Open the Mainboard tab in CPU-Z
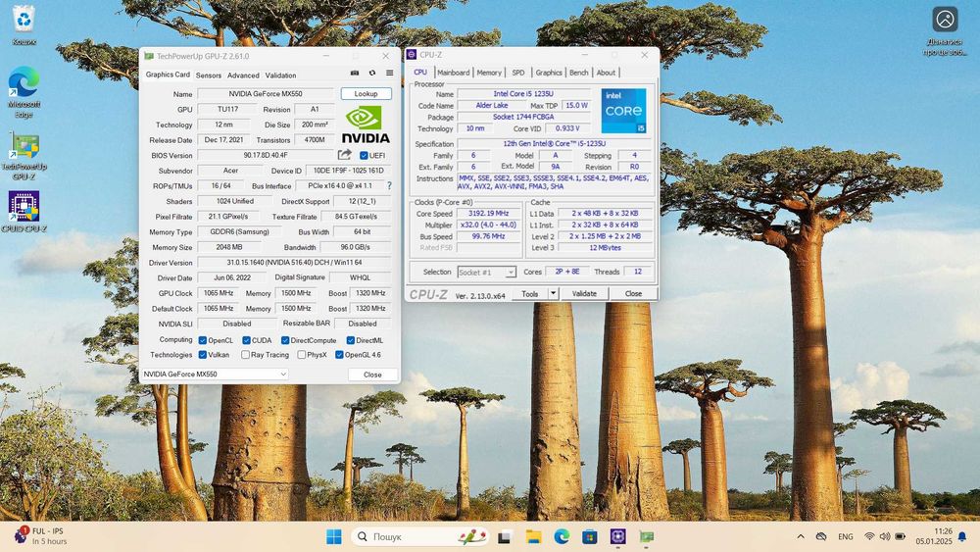The image size is (980, 552). coord(453,73)
